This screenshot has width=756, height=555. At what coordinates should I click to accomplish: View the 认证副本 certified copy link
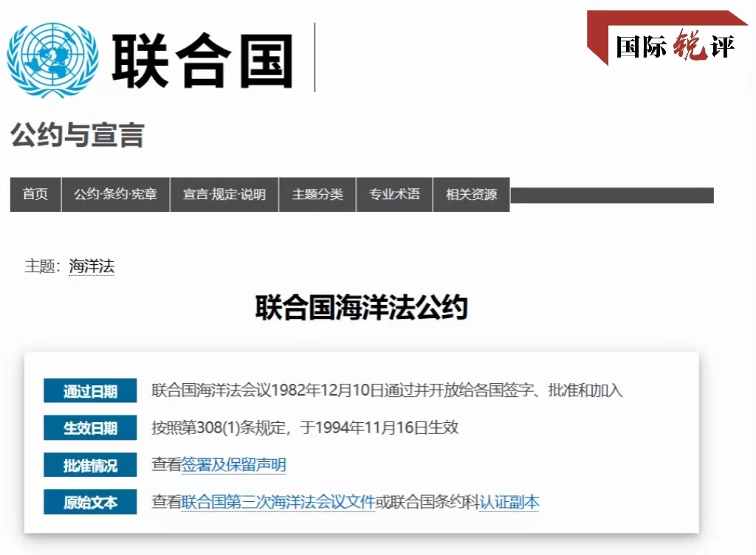(509, 503)
